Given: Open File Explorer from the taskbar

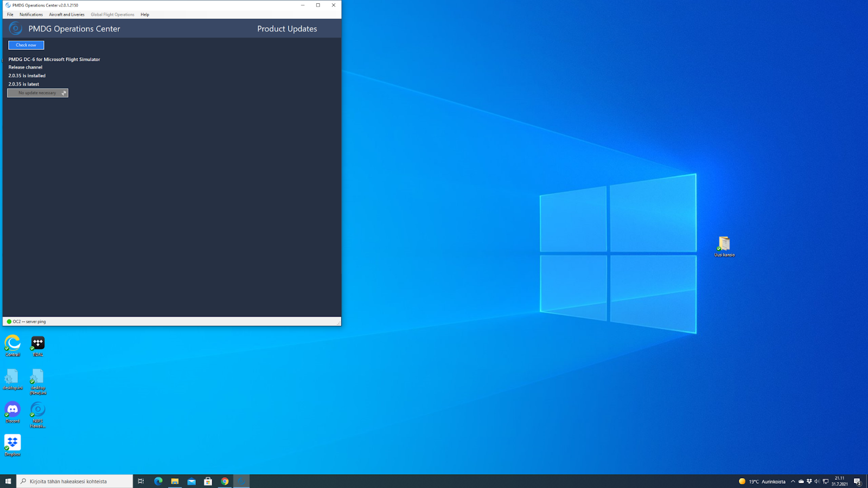Looking at the screenshot, I should pos(175,481).
